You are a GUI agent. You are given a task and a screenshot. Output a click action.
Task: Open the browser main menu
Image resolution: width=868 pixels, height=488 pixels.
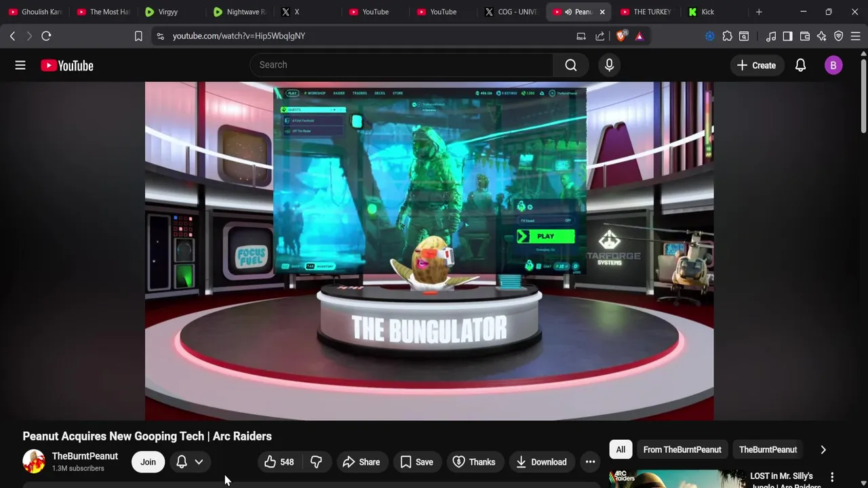[856, 36]
